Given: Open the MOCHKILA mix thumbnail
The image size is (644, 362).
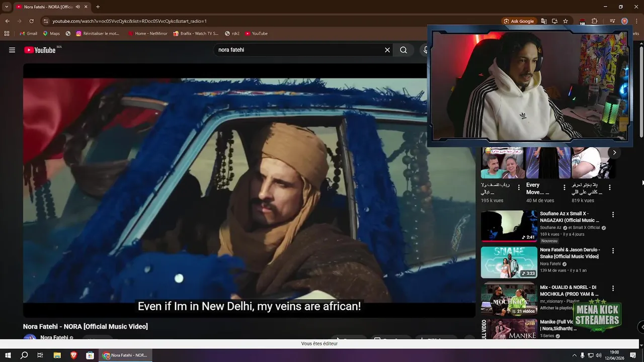Looking at the screenshot, I should [509, 299].
